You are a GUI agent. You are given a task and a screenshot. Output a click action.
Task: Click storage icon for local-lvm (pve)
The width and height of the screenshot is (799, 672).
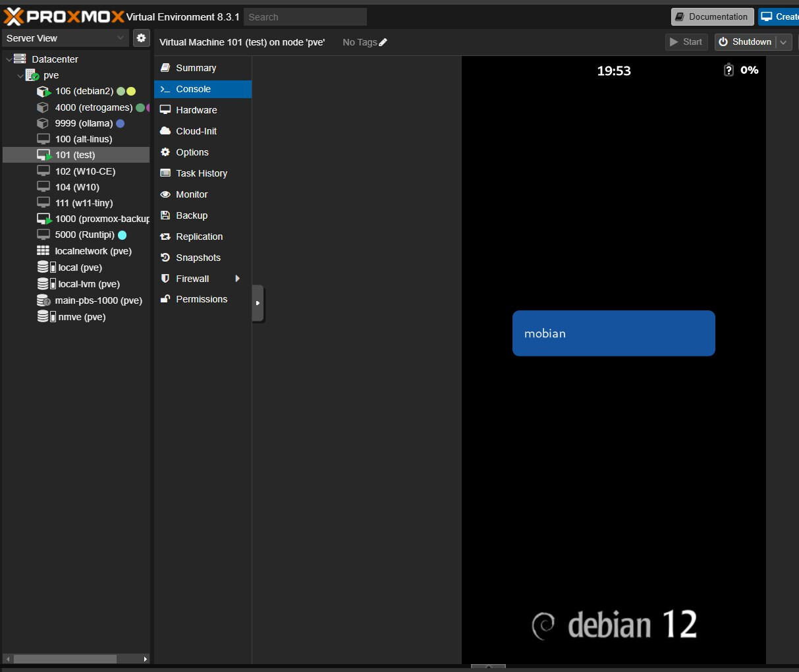tap(45, 284)
